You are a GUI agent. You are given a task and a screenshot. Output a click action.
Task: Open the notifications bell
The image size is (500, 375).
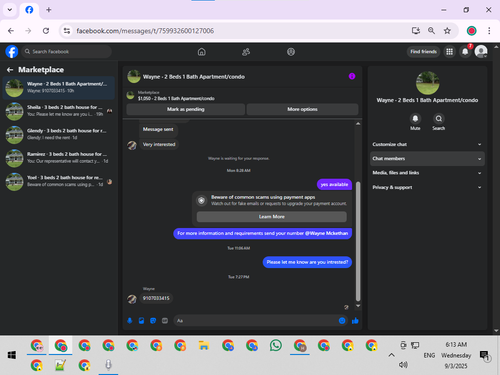465,52
